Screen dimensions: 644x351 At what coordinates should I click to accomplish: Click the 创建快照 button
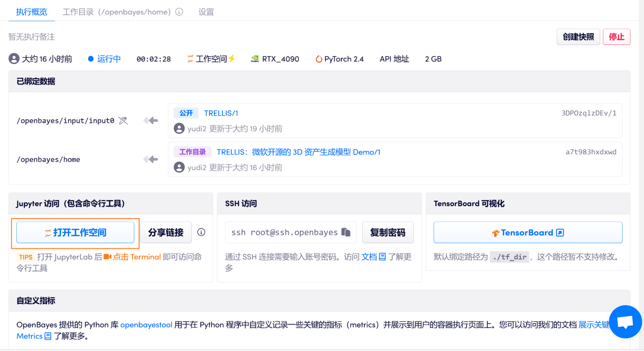click(x=578, y=37)
